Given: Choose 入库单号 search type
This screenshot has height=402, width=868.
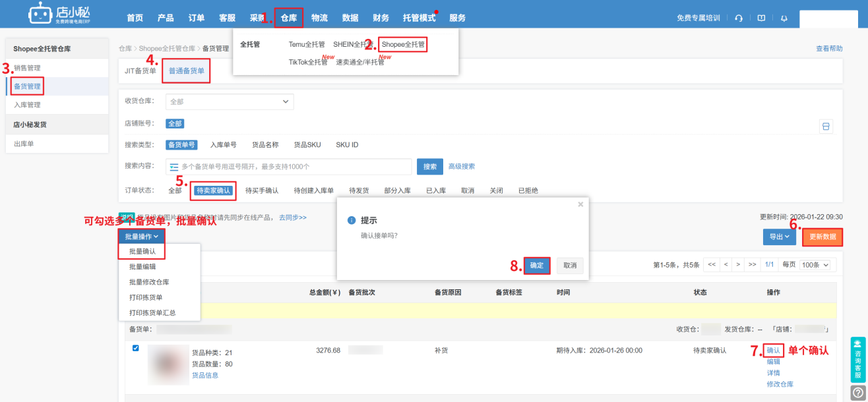Looking at the screenshot, I should click(224, 145).
